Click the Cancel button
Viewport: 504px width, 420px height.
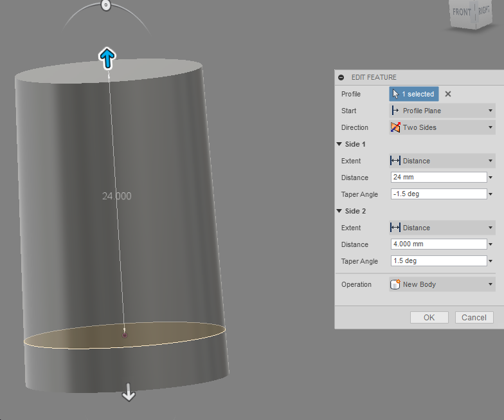pyautogui.click(x=474, y=318)
